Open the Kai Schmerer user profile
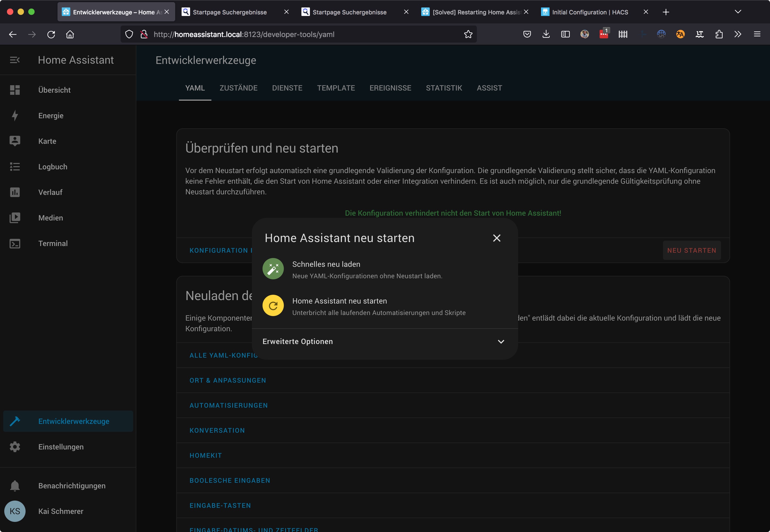Image resolution: width=770 pixels, height=532 pixels. pos(61,511)
